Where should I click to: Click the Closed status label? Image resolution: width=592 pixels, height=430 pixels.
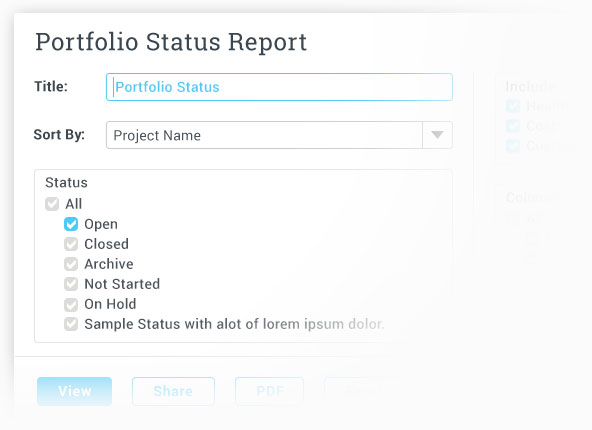tap(106, 244)
